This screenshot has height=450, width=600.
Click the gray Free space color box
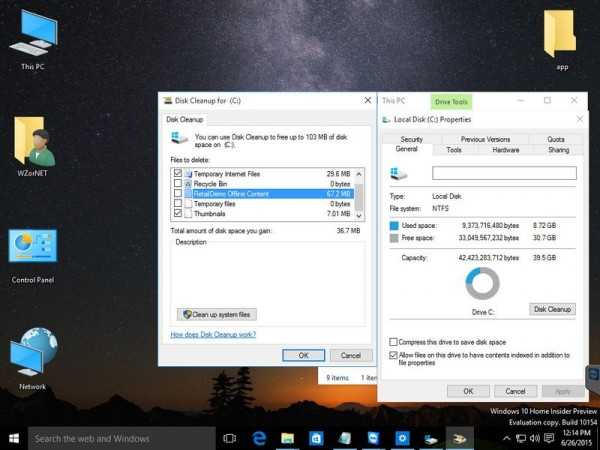(394, 238)
